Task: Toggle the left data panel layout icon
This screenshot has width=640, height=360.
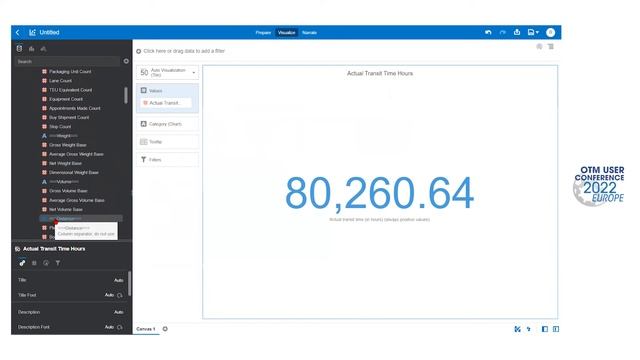Action: [544, 329]
